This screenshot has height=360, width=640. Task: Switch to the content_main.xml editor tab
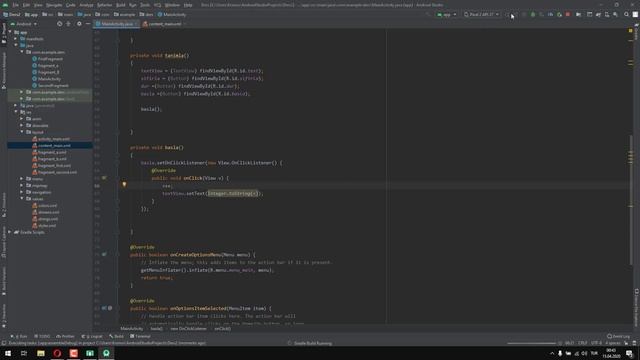pos(164,24)
